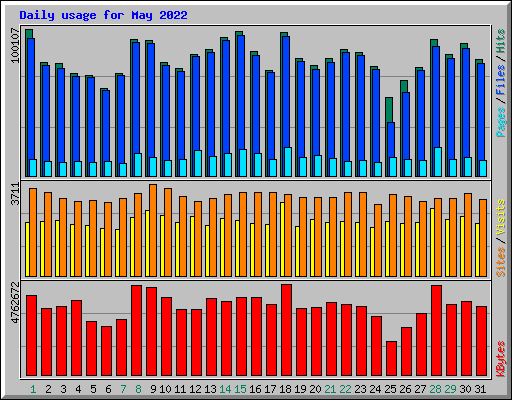The height and width of the screenshot is (400, 512).
Task: Click the cyan Pages bar for day 15
Action: coord(243,163)
